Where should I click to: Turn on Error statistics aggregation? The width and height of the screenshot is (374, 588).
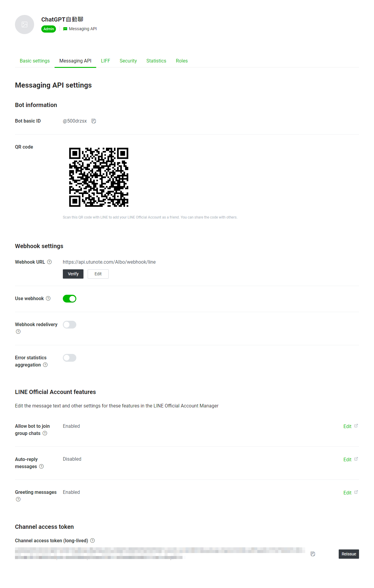pos(69,358)
